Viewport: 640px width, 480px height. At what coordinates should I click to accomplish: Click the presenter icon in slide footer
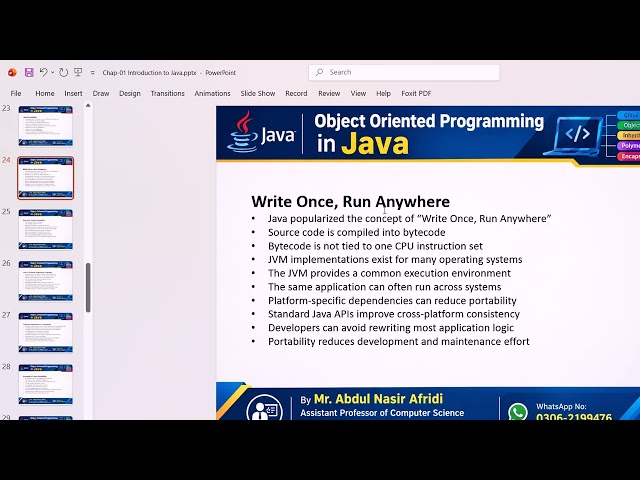pyautogui.click(x=264, y=408)
